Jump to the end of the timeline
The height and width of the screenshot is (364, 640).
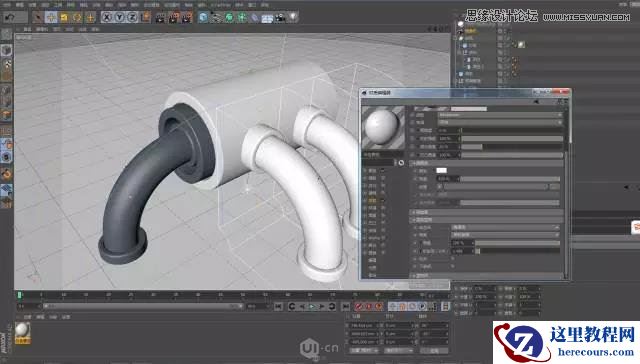345,306
